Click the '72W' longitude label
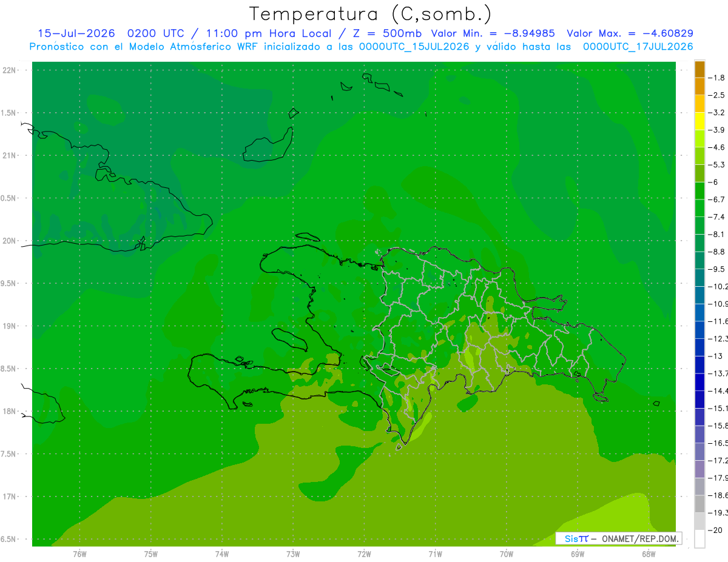 (x=364, y=554)
